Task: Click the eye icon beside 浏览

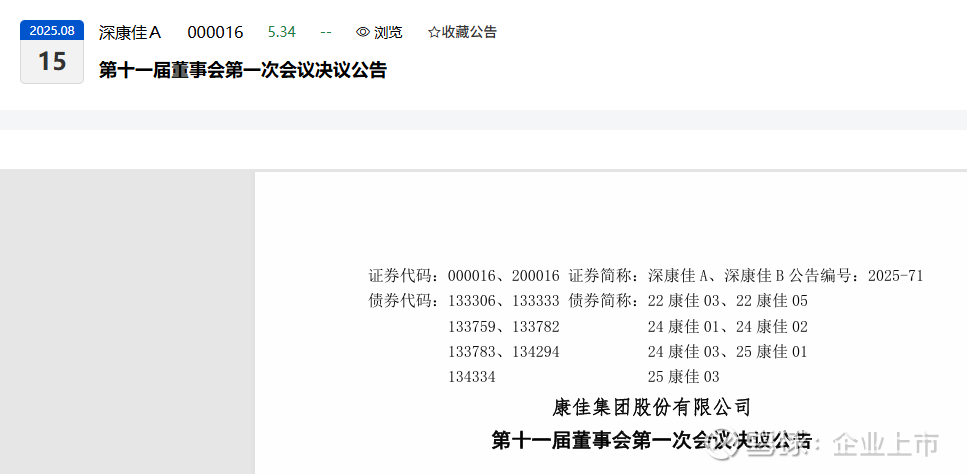Action: point(363,33)
